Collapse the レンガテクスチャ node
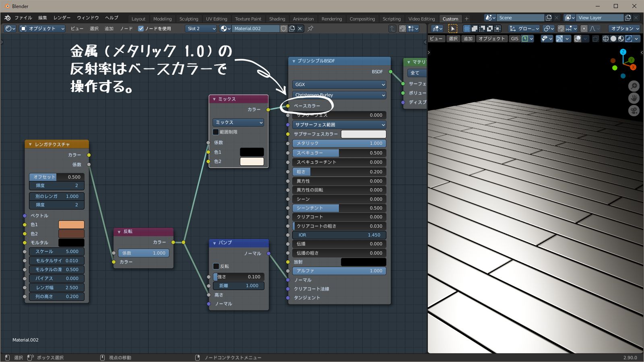This screenshot has width=644, height=362. 30,144
